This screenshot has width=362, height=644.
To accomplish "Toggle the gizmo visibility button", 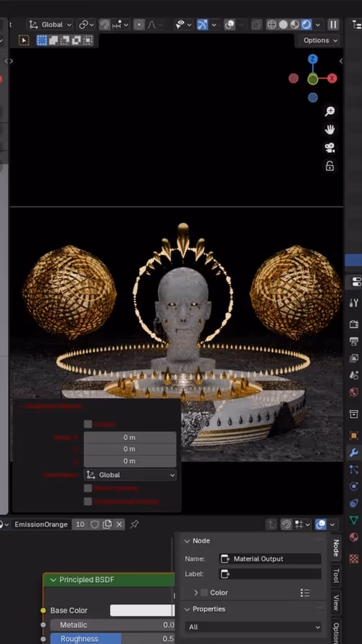I will (202, 25).
